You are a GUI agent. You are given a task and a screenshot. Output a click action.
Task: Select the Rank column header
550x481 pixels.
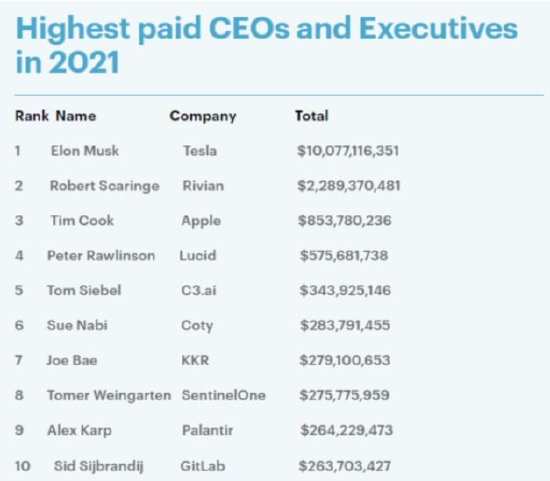pos(32,116)
